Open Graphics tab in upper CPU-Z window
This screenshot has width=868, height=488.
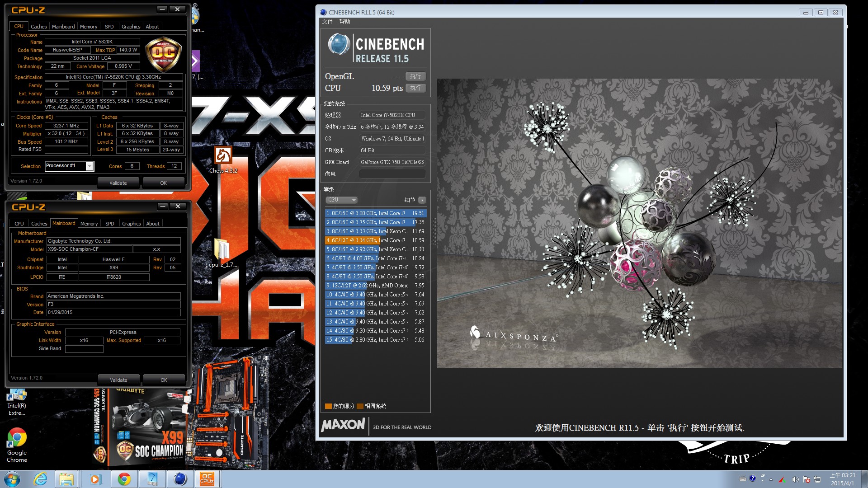pos(131,27)
